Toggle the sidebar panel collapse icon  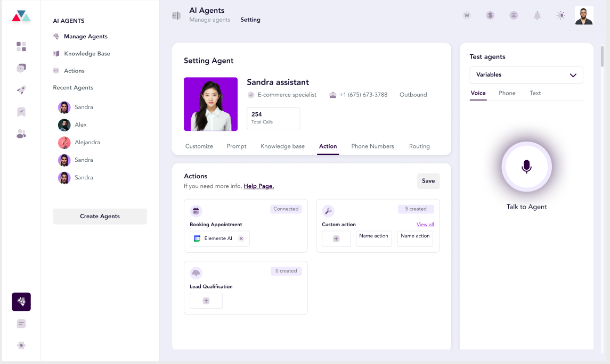click(176, 15)
